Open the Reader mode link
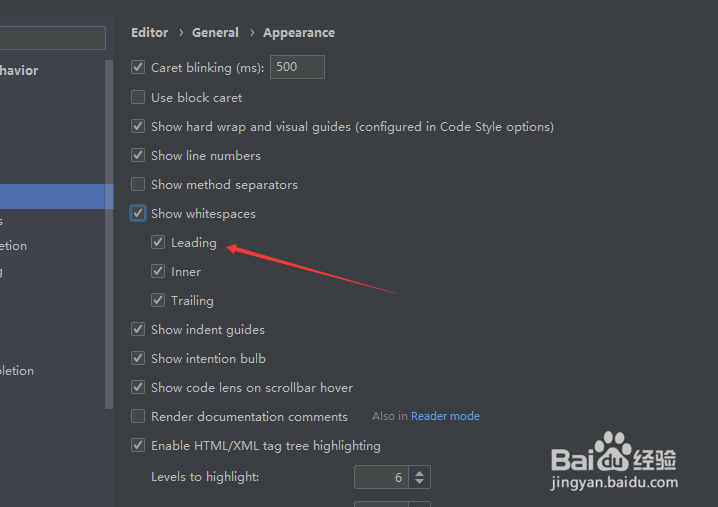718x507 pixels. [x=445, y=416]
